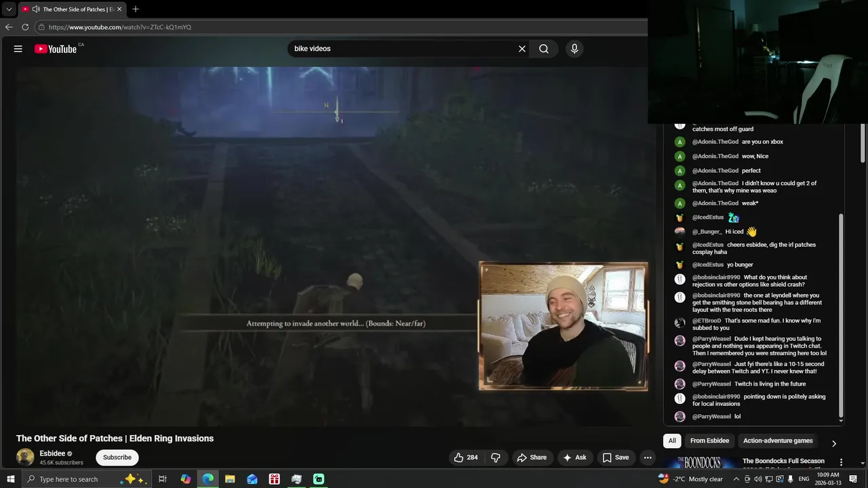The width and height of the screenshot is (868, 488).
Task: Show more filter chips with right chevron
Action: click(834, 443)
